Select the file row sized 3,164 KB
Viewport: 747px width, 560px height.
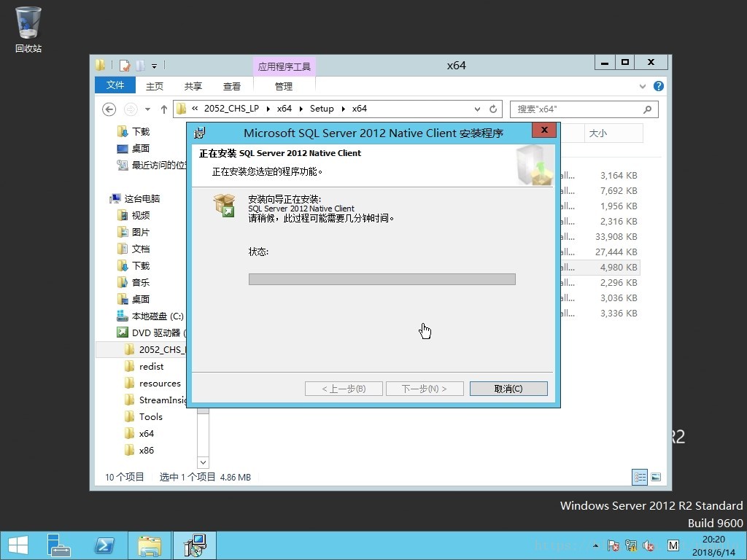click(x=600, y=175)
